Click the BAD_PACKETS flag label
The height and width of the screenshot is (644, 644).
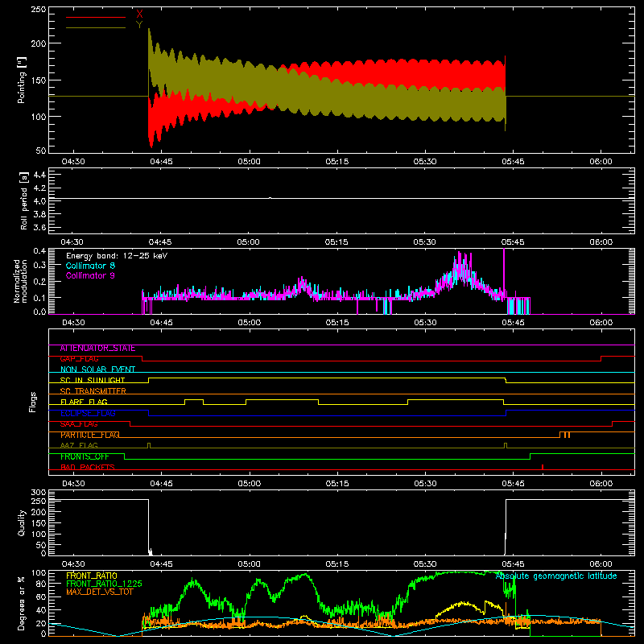(88, 467)
